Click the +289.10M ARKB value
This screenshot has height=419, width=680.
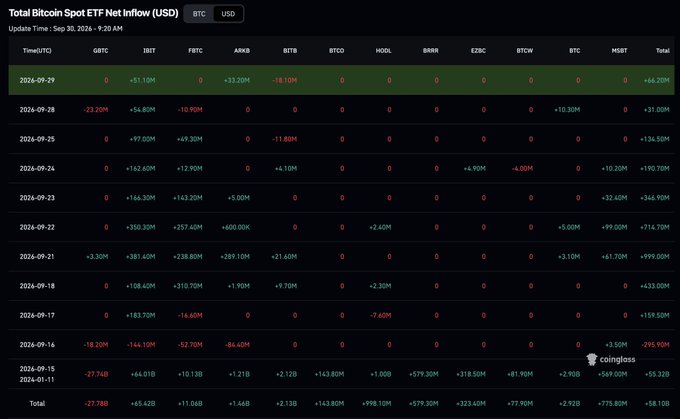235,257
